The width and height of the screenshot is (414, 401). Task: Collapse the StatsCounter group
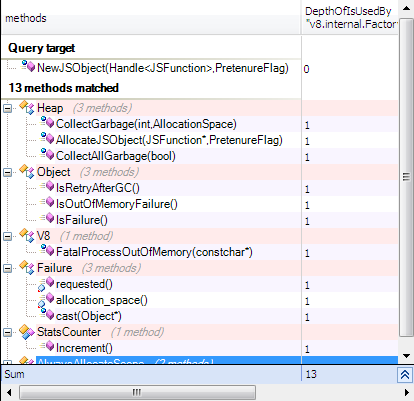[7, 332]
